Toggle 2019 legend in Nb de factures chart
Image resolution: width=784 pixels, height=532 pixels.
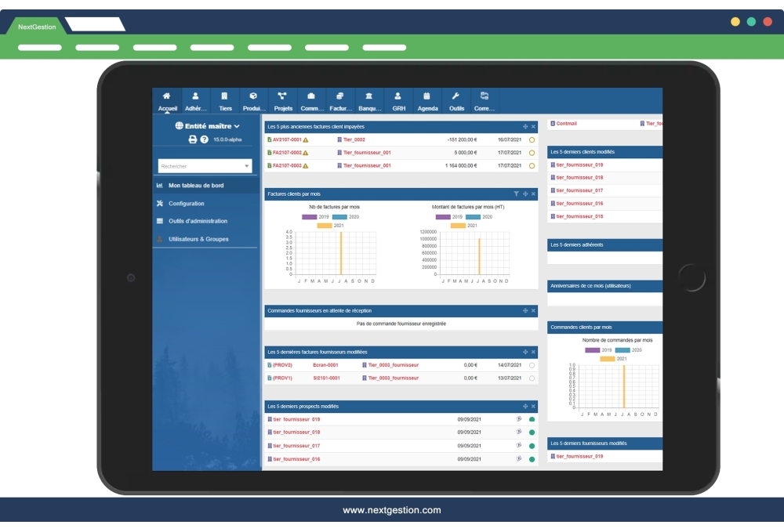click(309, 217)
